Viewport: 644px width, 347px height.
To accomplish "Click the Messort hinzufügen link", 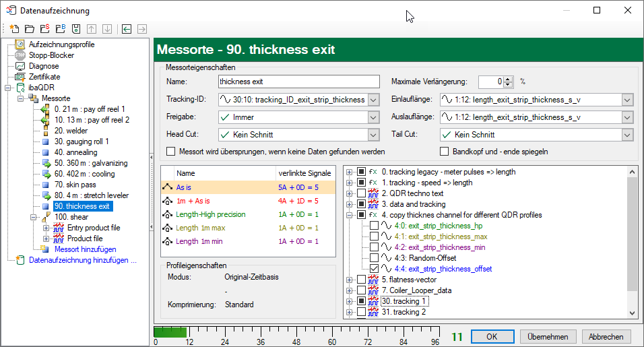I will tap(85, 249).
